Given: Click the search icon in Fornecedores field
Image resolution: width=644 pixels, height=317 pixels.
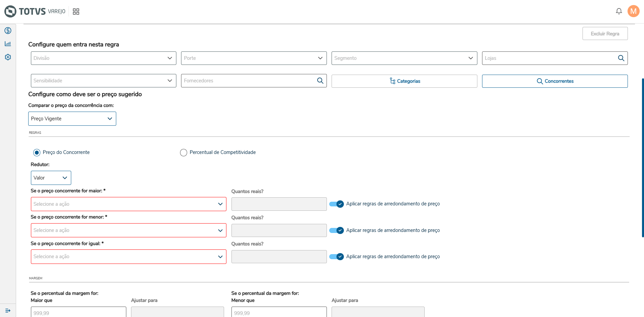Looking at the screenshot, I should (x=320, y=81).
